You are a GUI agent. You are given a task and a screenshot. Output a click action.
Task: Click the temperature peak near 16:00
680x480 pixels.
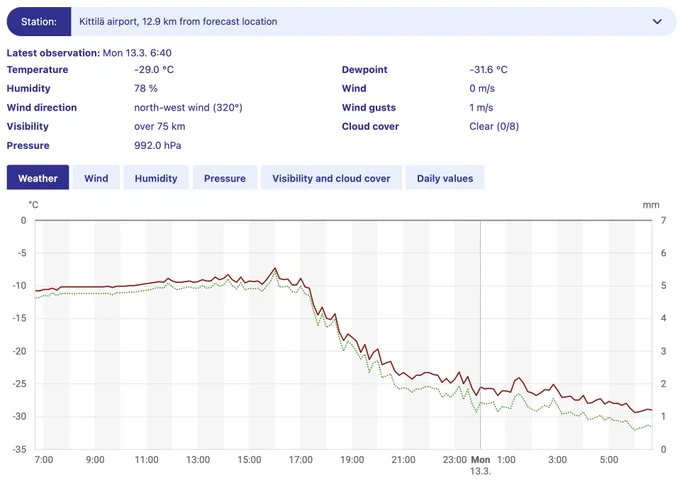275,268
